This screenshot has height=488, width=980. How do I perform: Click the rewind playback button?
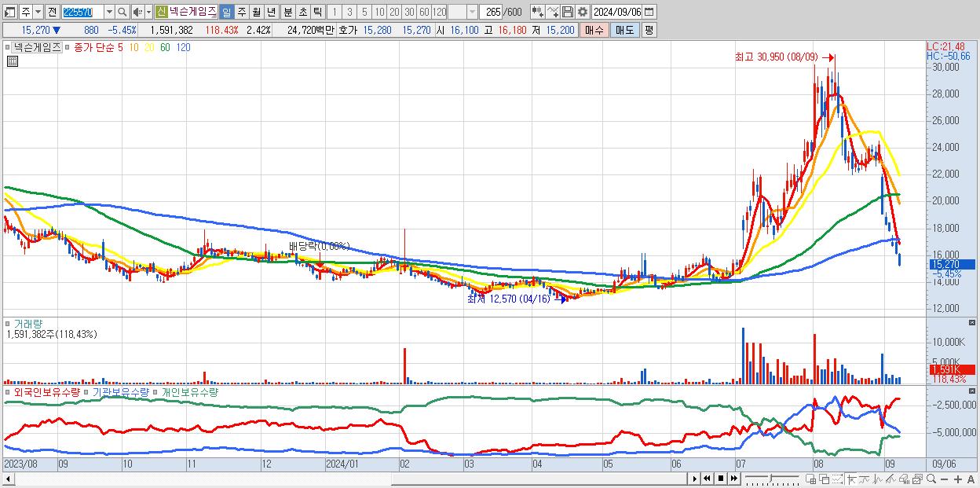tap(707, 479)
